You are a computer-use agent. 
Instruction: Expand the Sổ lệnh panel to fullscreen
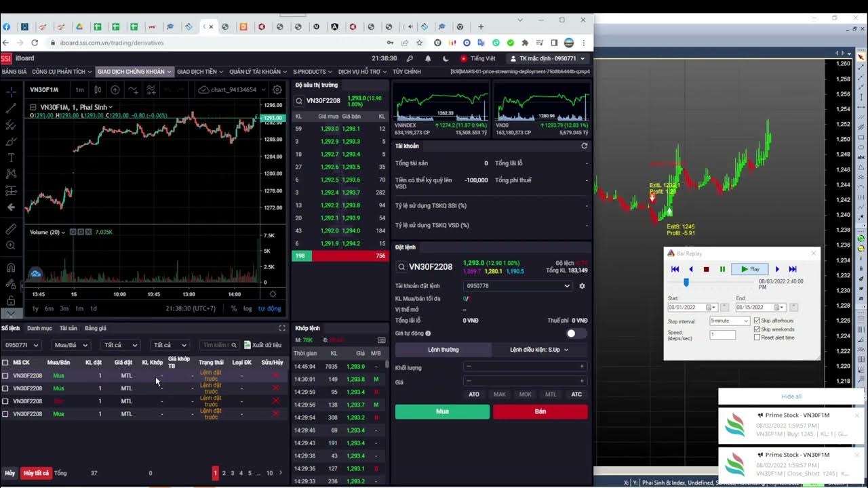pos(282,328)
